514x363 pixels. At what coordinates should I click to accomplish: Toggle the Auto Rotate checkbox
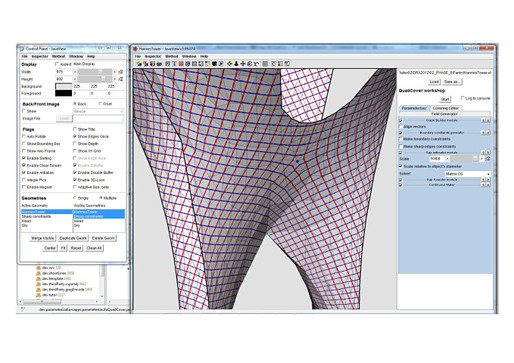tap(24, 136)
